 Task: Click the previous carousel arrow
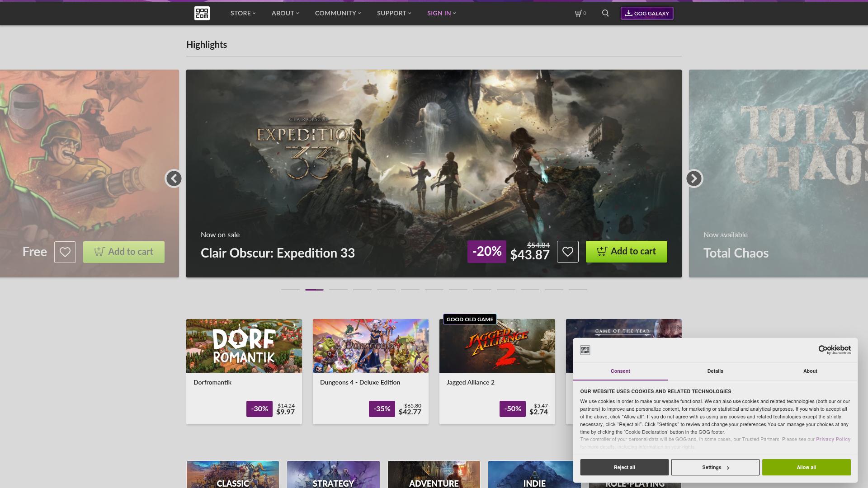[x=174, y=178]
